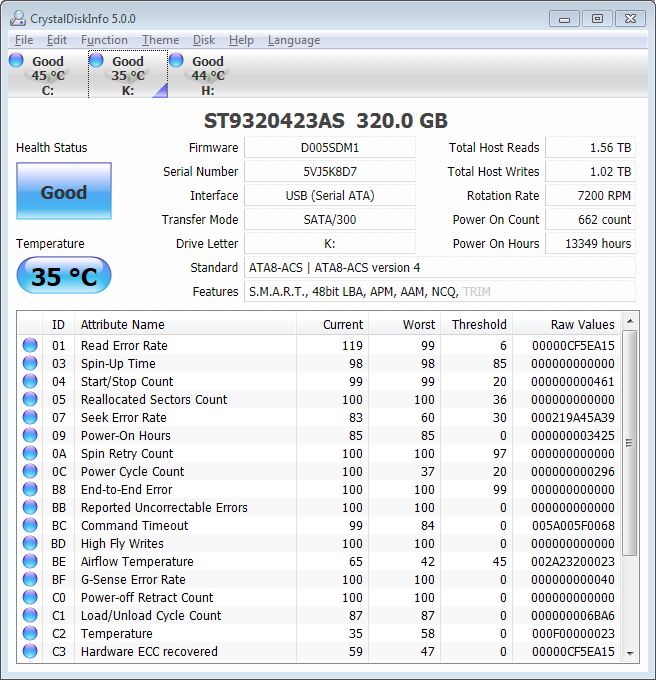This screenshot has width=656, height=680.
Task: Open the Language menu
Action: [294, 40]
